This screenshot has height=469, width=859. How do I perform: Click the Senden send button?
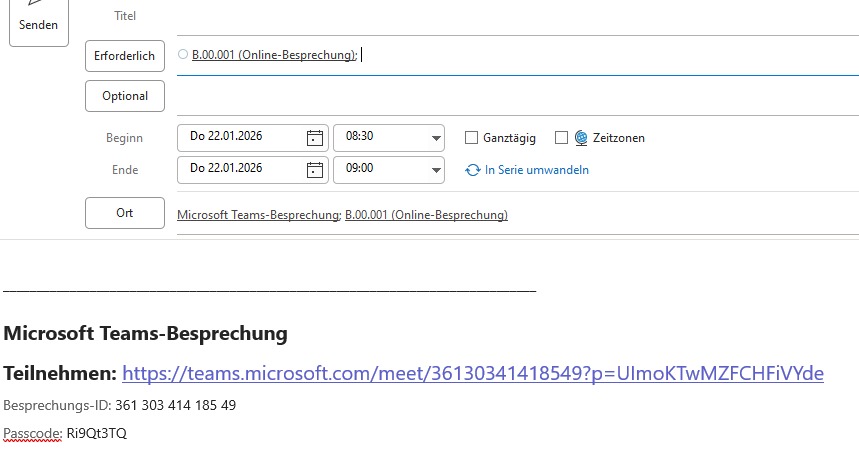38,21
